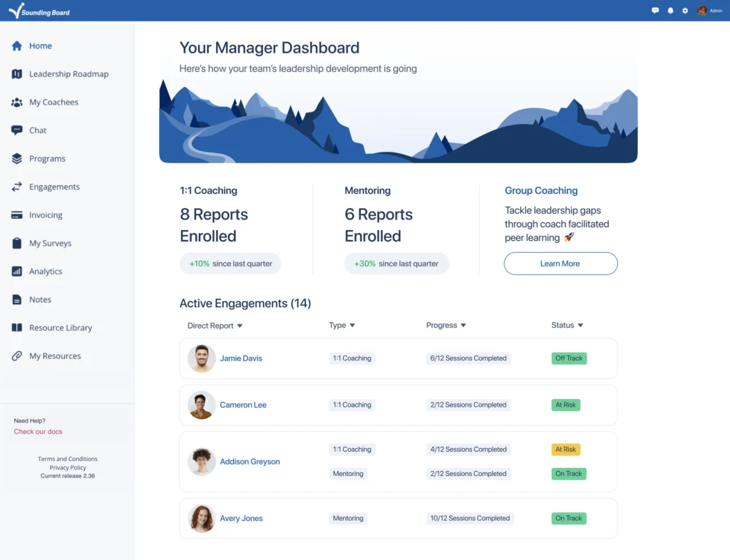Click the Learn More button for Group Coaching
Viewport: 730px width, 560px height.
(560, 263)
